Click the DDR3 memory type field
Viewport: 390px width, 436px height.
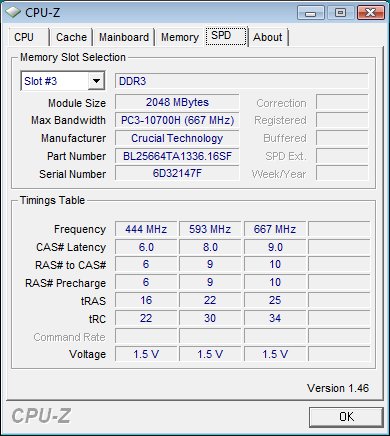[x=242, y=81]
